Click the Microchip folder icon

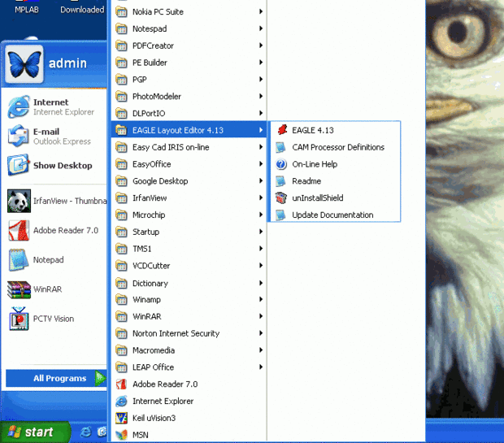click(x=121, y=215)
